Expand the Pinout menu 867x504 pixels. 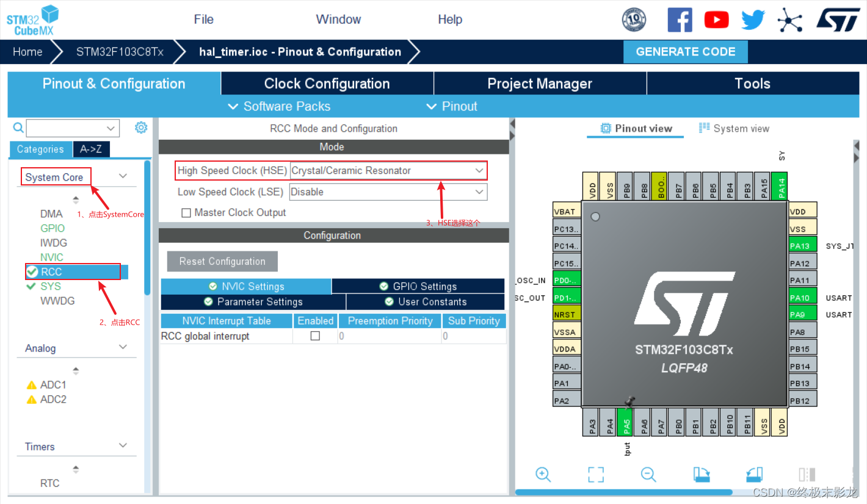coord(452,106)
